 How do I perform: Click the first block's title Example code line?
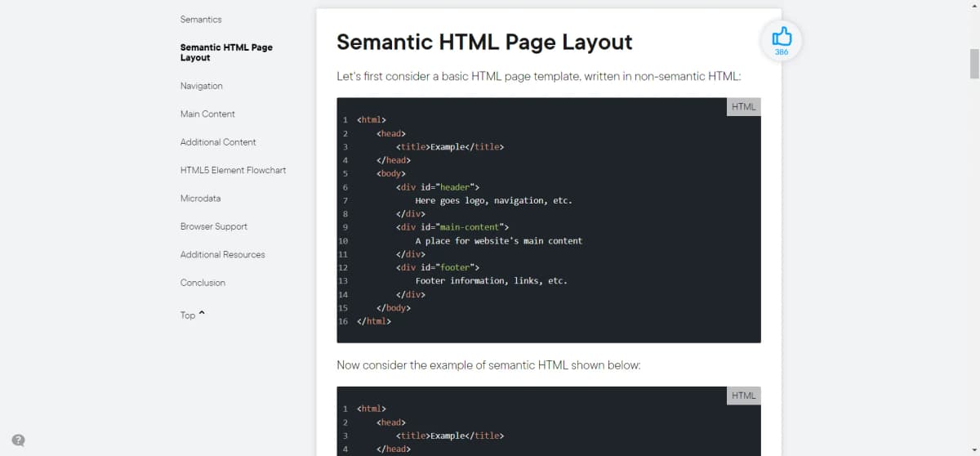click(450, 147)
